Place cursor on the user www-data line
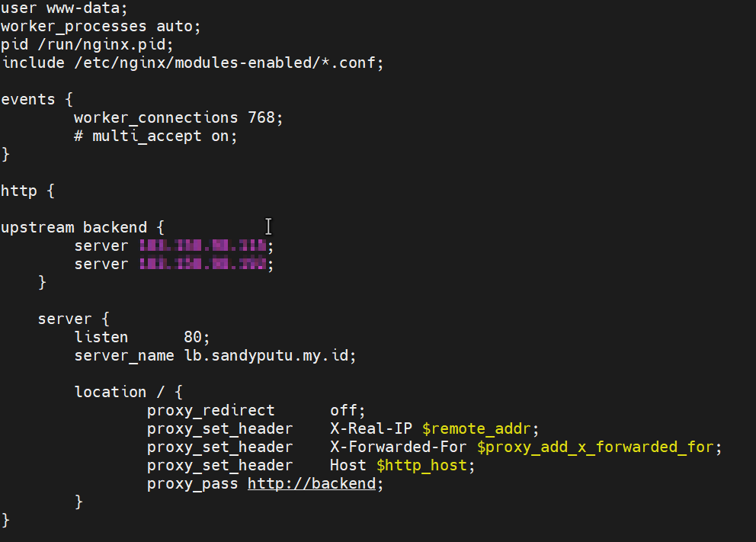Image resolution: width=756 pixels, height=542 pixels. [x=65, y=8]
